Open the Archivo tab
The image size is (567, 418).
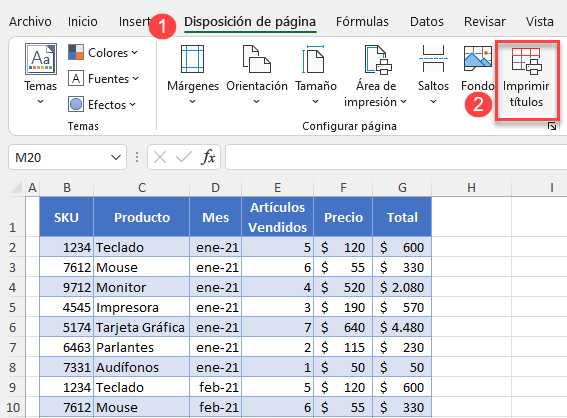point(30,22)
